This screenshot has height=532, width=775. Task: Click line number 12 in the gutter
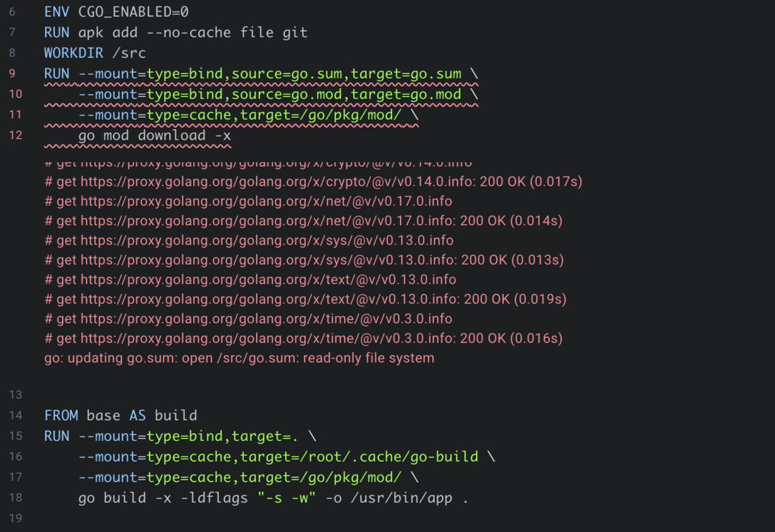15,136
